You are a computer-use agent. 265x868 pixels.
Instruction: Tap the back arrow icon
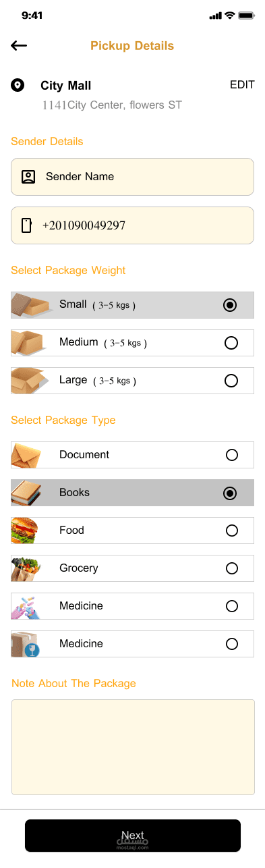pyautogui.click(x=19, y=46)
